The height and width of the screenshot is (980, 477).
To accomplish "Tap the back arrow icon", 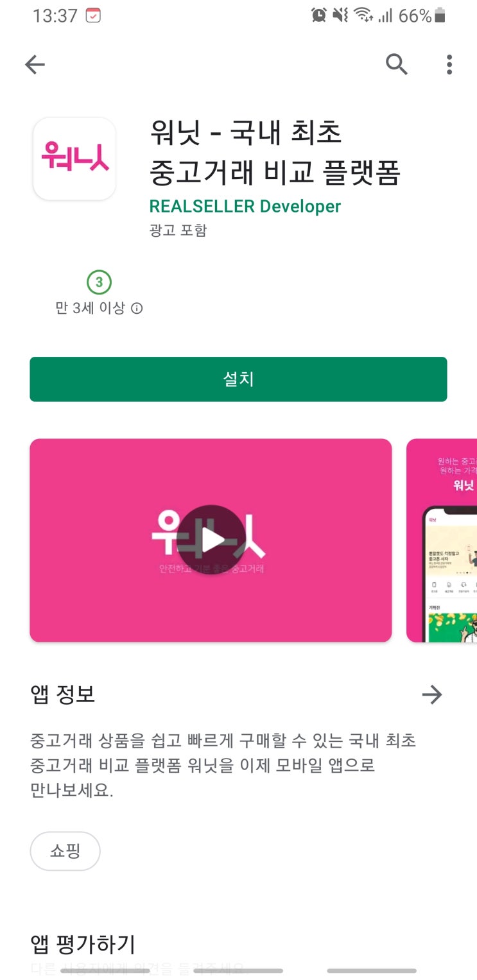I will [x=35, y=64].
